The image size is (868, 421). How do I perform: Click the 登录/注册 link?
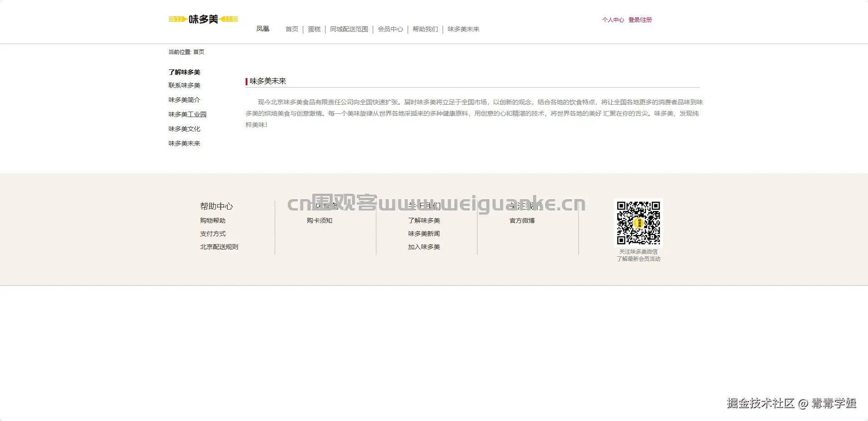tap(640, 20)
